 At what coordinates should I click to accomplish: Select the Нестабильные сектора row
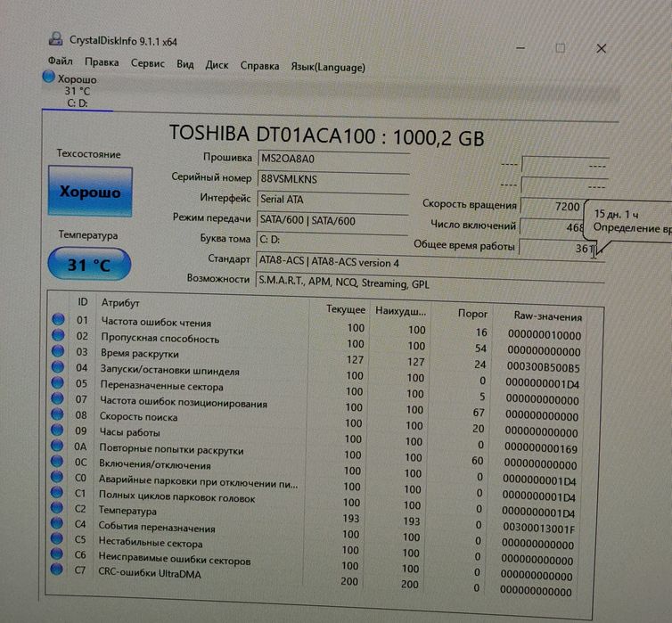313,547
